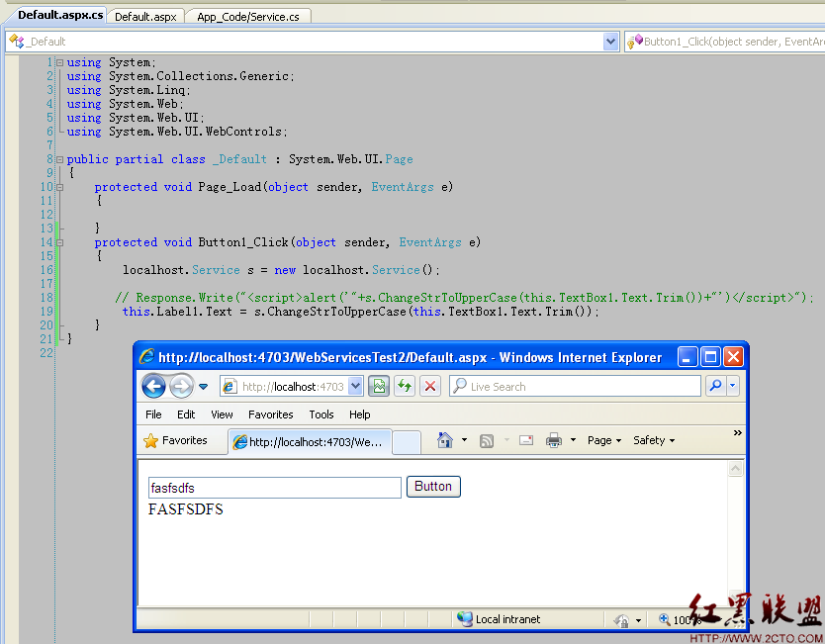Open the Page menu dropdown
This screenshot has width=825, height=644.
coord(604,440)
